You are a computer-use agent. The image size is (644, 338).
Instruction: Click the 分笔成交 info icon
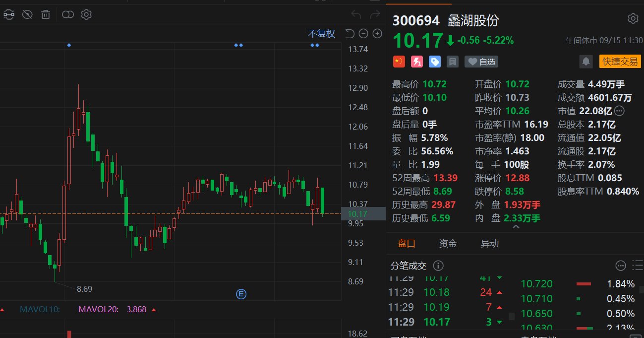438,266
